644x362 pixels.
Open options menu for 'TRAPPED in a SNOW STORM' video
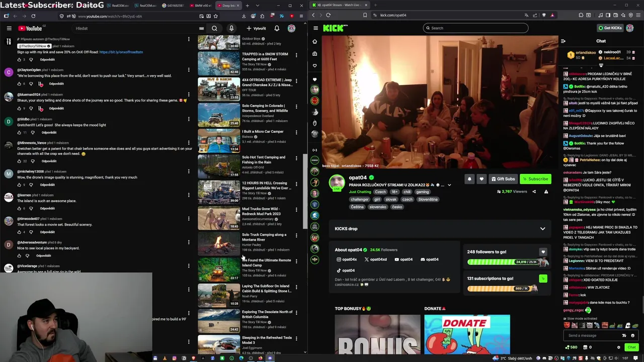(x=296, y=55)
